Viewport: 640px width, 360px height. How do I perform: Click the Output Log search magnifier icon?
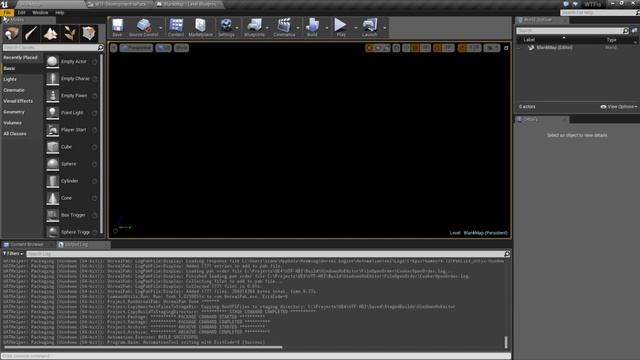click(x=507, y=254)
